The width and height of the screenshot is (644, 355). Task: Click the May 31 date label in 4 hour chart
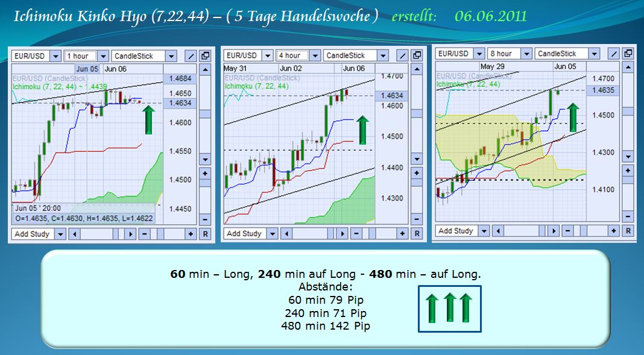235,69
